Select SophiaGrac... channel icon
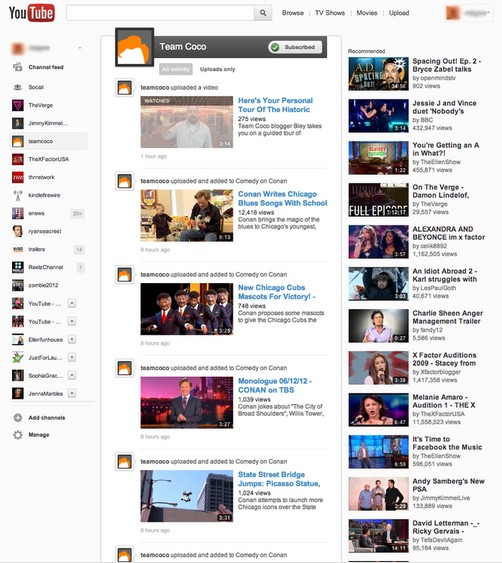This screenshot has width=502, height=563. tap(18, 375)
